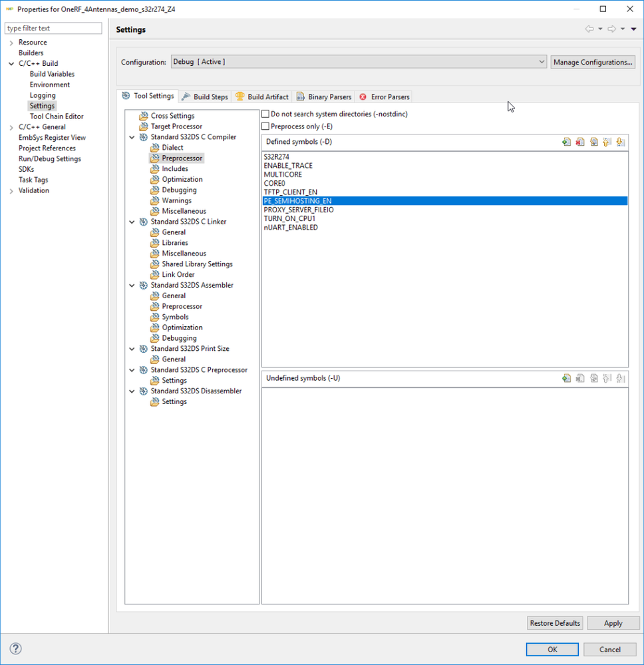Viewport: 644px width, 665px height.
Task: Click the Delete undefined symbol icon
Action: click(x=580, y=378)
